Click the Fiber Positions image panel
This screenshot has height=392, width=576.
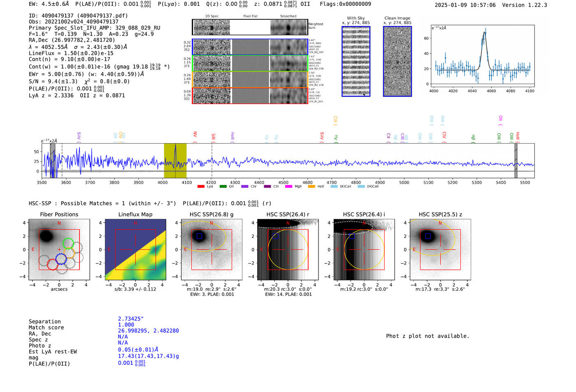click(59, 250)
